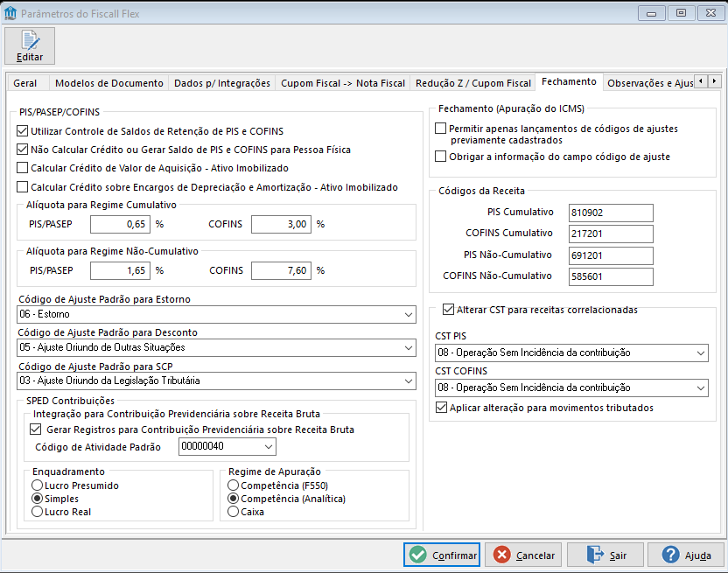
Task: Open Ajuda help button
Action: tap(686, 555)
